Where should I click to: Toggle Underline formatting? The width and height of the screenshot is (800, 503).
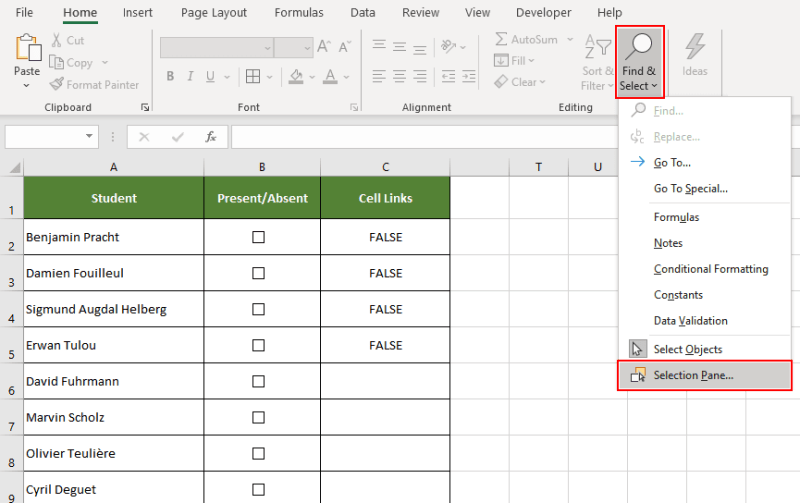pyautogui.click(x=210, y=77)
